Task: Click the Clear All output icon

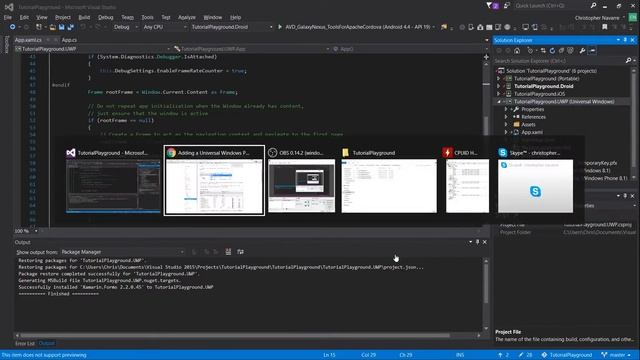Action: click(x=228, y=252)
